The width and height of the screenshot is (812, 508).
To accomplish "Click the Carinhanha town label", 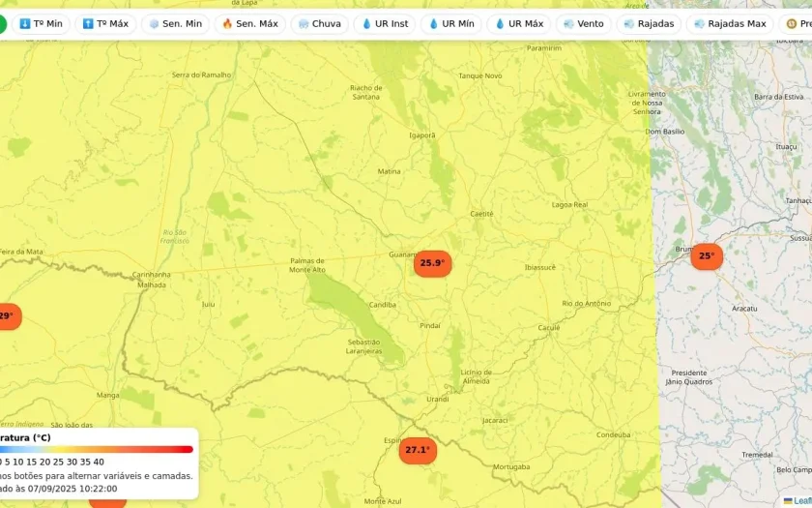I will pos(151,274).
